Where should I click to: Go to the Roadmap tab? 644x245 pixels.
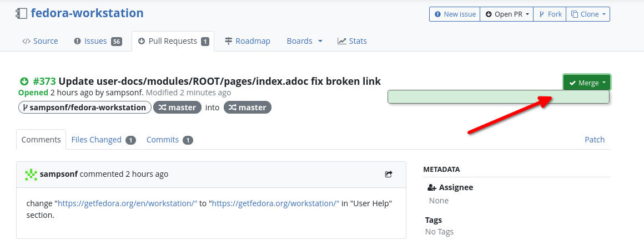point(247,41)
